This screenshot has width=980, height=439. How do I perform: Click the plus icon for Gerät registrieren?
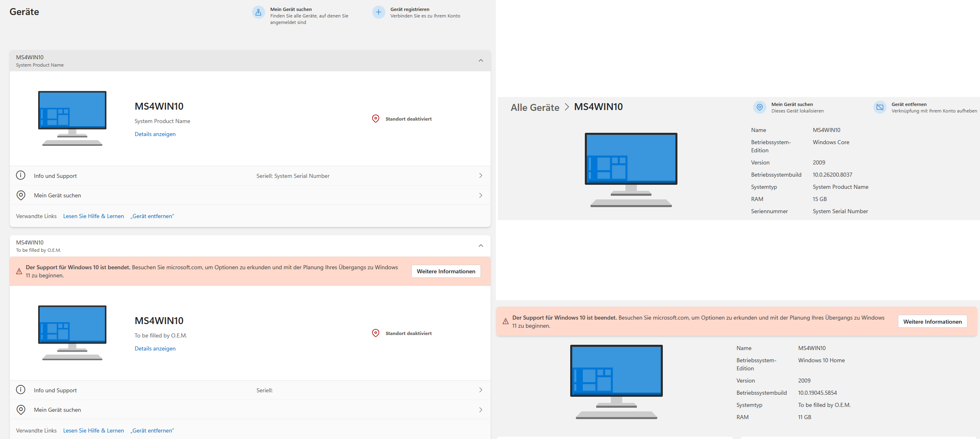[379, 12]
